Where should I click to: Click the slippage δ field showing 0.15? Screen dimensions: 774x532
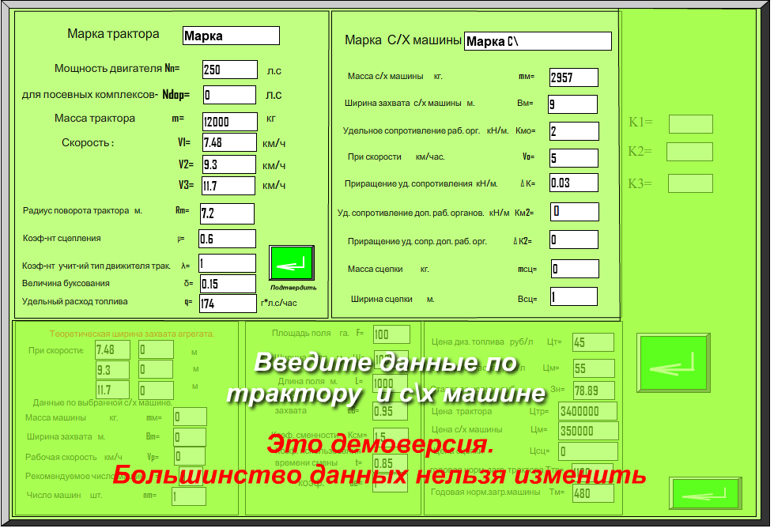coord(227,283)
